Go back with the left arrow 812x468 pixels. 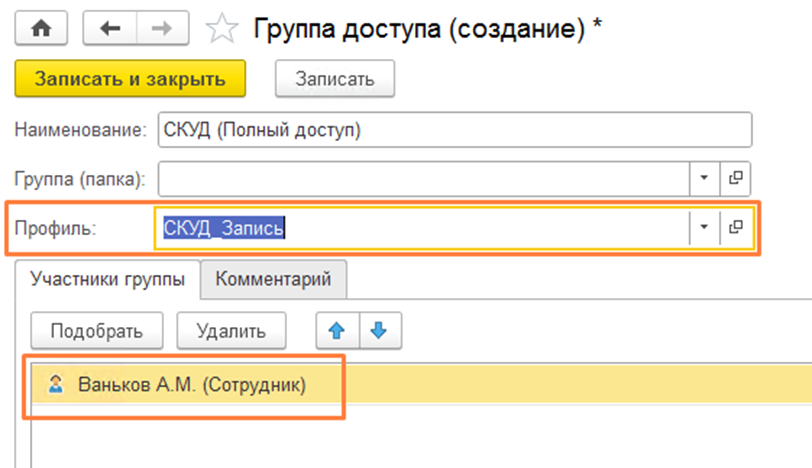tap(110, 30)
